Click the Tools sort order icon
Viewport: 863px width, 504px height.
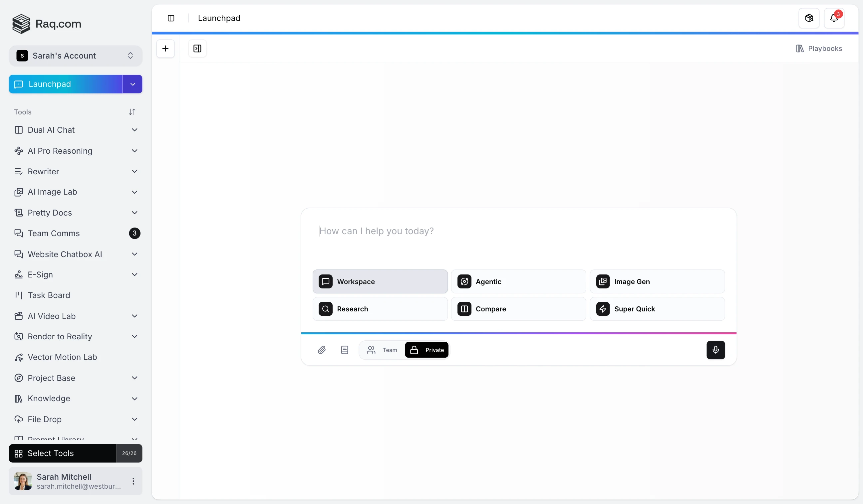click(132, 112)
